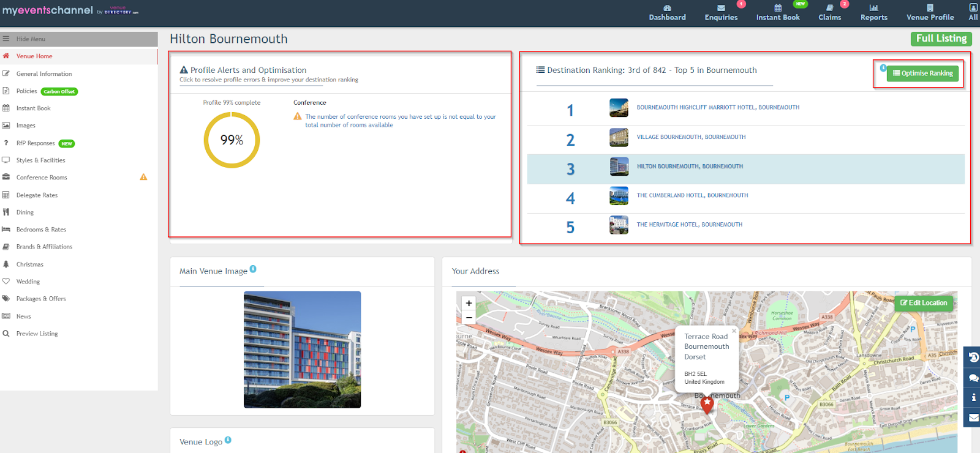
Task: Click the myeventschannel logo
Action: [70, 10]
